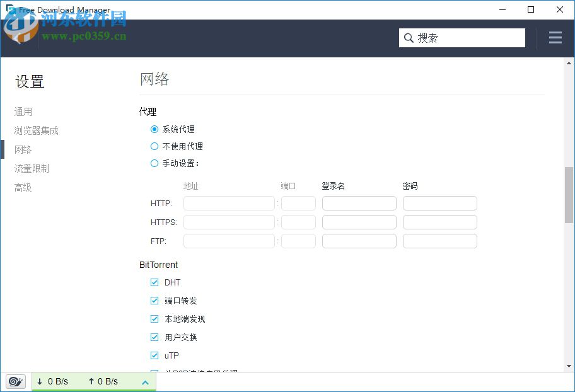Image resolution: width=575 pixels, height=392 pixels.
Task: Click the magnifier icon in search box
Action: coord(409,38)
